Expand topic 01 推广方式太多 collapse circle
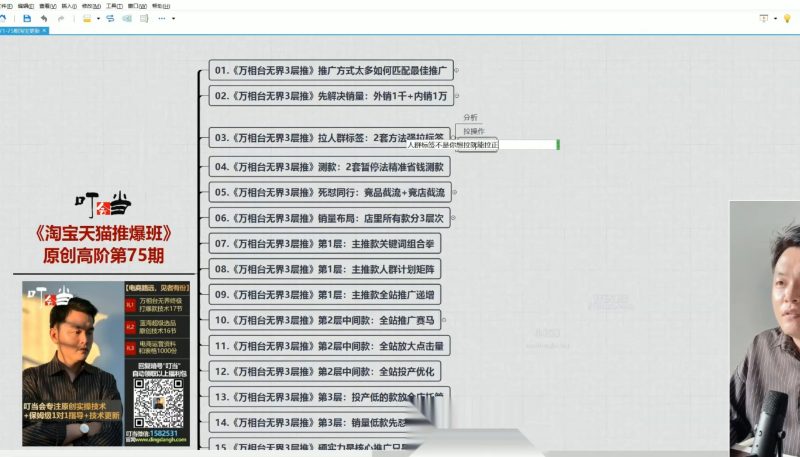The height and width of the screenshot is (457, 800). click(x=457, y=70)
